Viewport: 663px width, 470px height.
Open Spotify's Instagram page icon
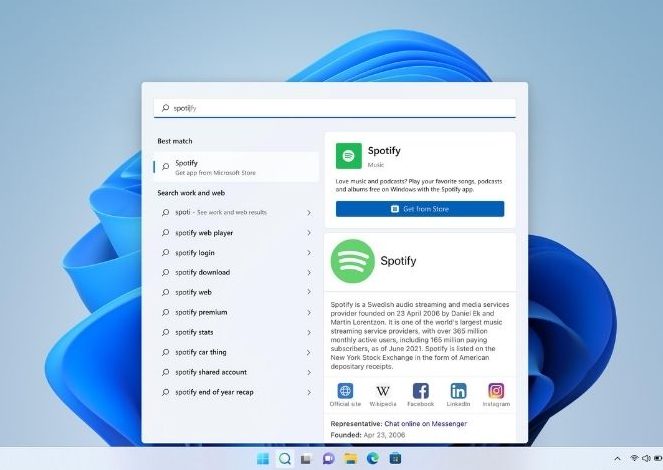point(496,391)
